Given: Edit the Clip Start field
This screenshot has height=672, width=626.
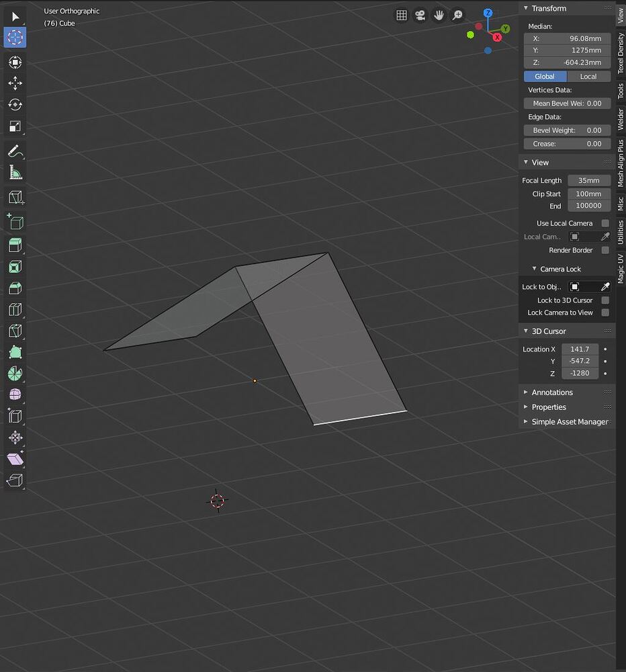Looking at the screenshot, I should pos(589,194).
